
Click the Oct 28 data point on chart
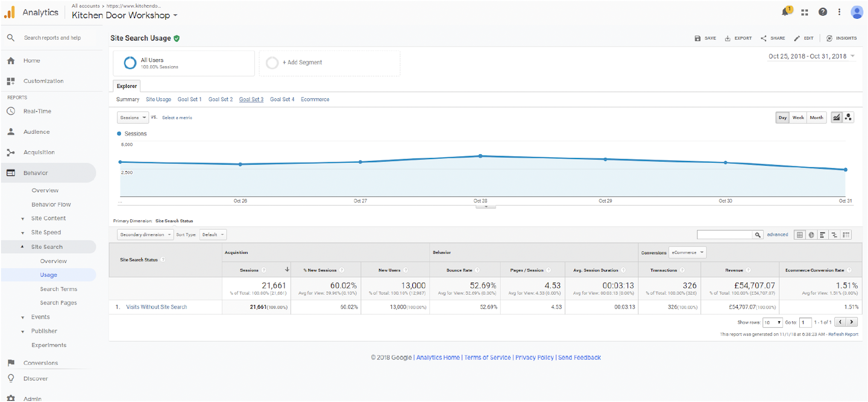[480, 156]
